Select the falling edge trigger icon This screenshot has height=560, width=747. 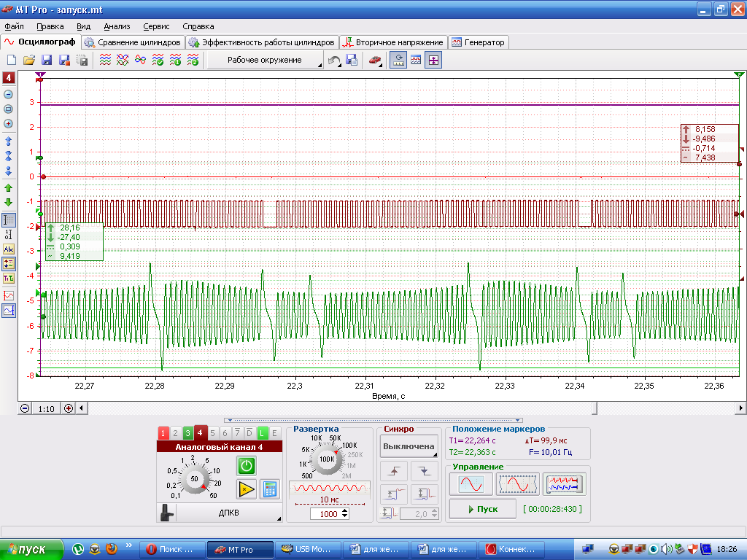424,472
